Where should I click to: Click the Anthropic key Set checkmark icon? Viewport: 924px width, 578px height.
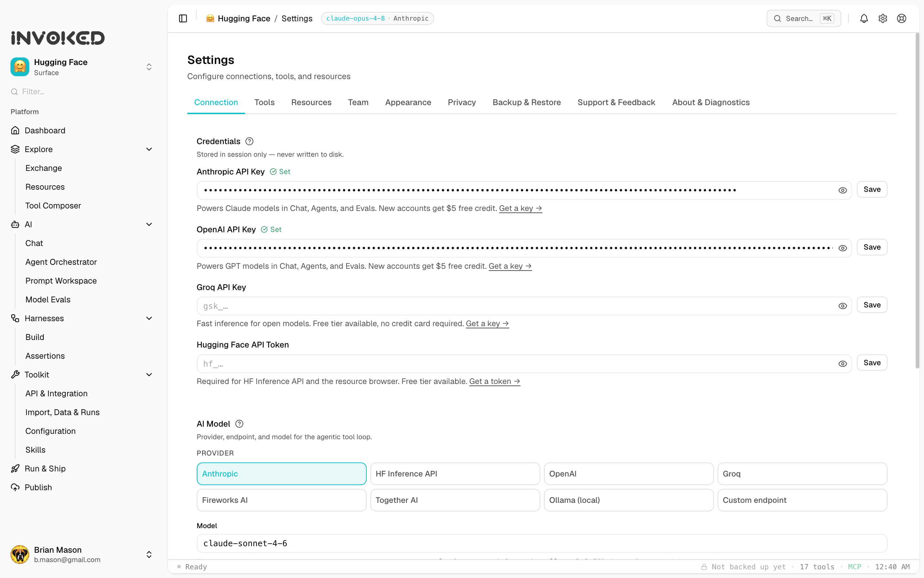[273, 172]
